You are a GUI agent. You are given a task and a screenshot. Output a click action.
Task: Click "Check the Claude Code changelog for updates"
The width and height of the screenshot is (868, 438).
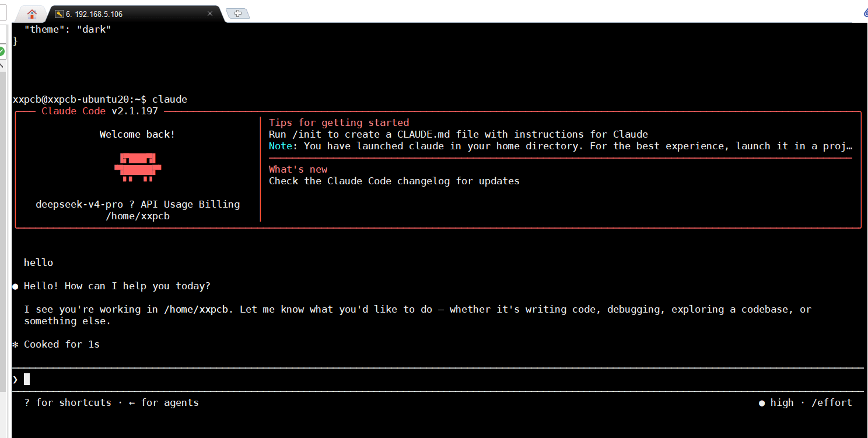tap(394, 181)
